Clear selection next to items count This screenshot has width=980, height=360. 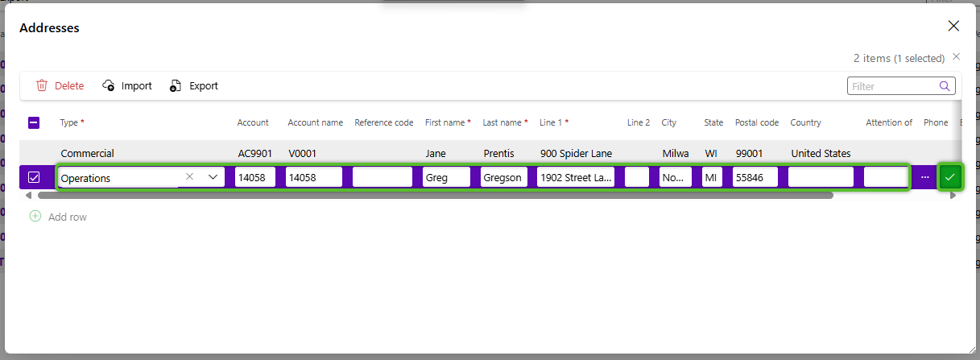pyautogui.click(x=956, y=56)
